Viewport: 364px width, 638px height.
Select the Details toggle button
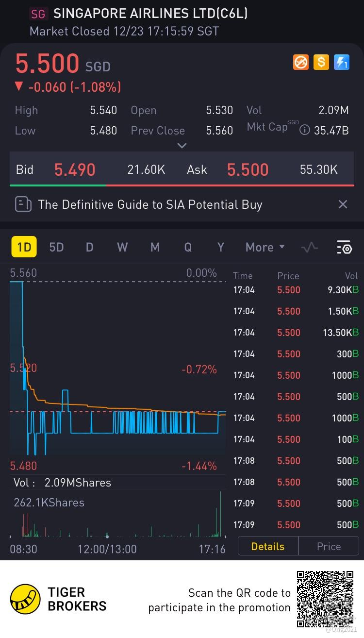point(268,546)
